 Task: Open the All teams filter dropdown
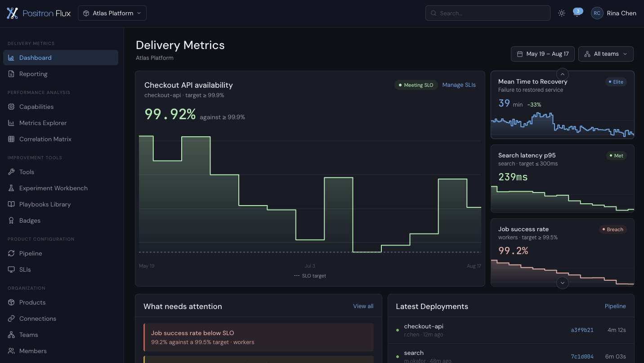606,54
